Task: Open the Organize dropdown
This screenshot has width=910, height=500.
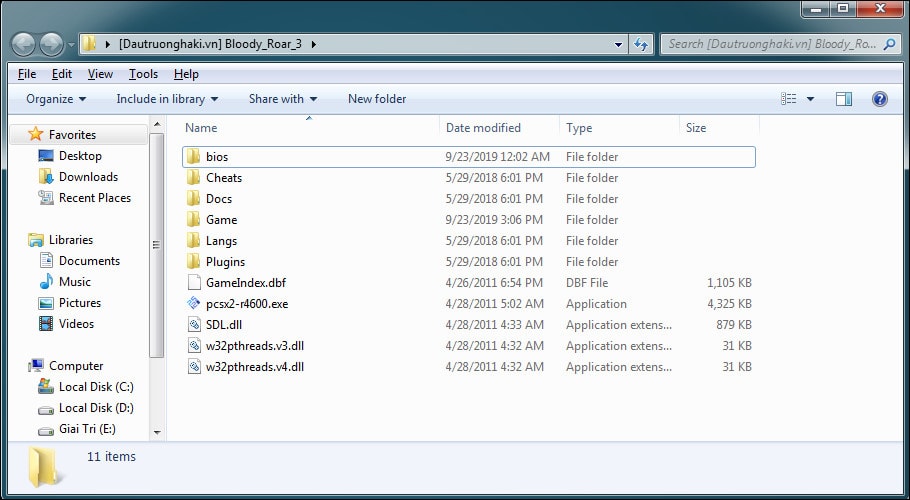Action: pyautogui.click(x=56, y=99)
